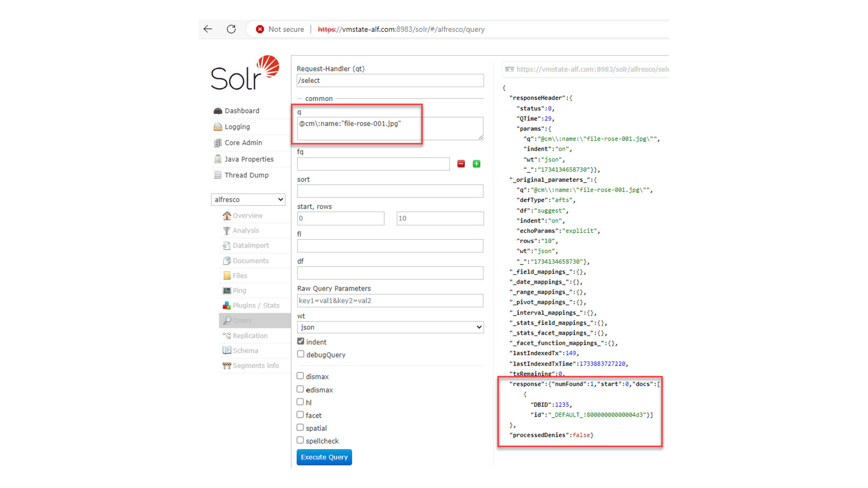The height and width of the screenshot is (488, 868).
Task: Open the Dataimport section
Action: pos(250,246)
